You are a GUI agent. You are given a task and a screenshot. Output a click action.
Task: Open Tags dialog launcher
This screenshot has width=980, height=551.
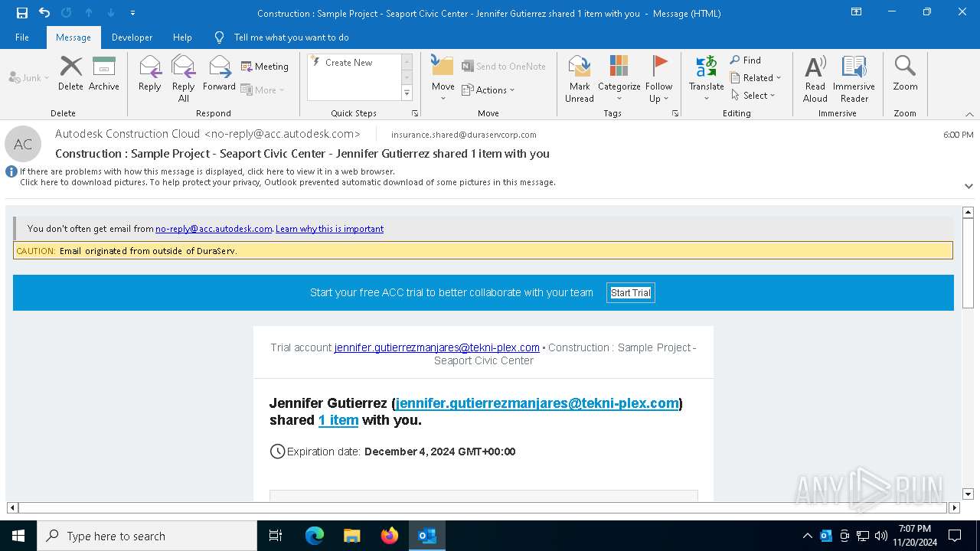click(675, 113)
